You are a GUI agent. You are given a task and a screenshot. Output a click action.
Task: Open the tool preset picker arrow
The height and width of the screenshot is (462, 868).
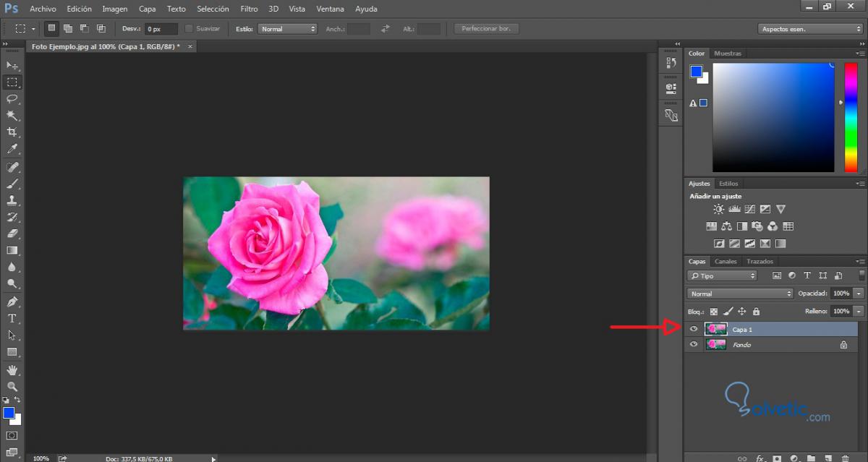(33, 29)
